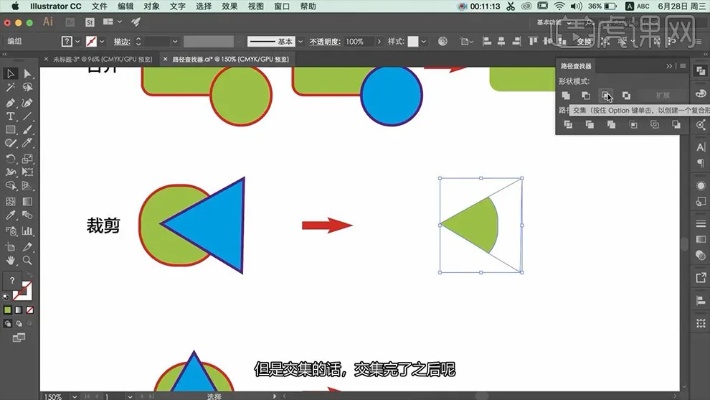Open stroke color dropdown arrow

click(x=102, y=41)
